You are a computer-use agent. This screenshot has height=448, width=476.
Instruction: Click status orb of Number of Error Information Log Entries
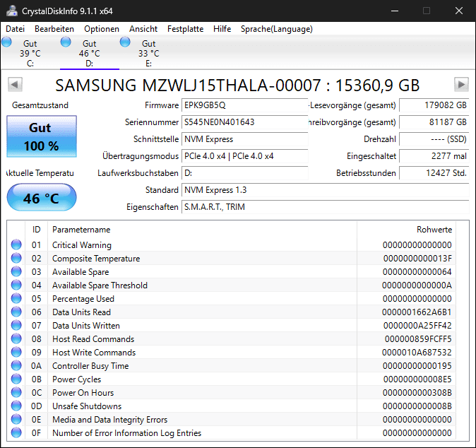coord(16,433)
